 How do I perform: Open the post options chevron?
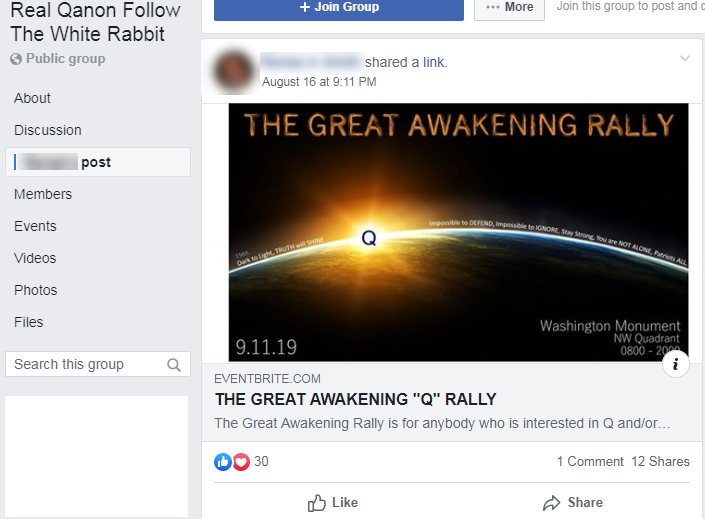click(685, 58)
